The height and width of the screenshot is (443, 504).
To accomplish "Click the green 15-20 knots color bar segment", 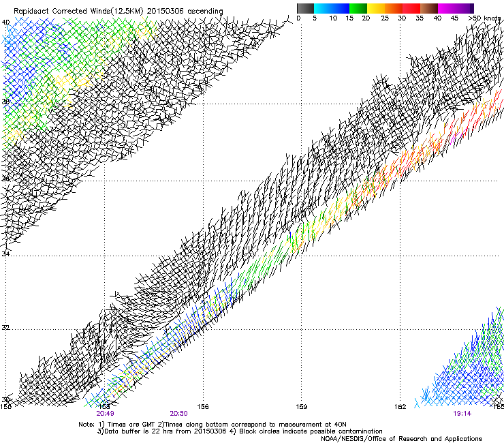I will [358, 8].
